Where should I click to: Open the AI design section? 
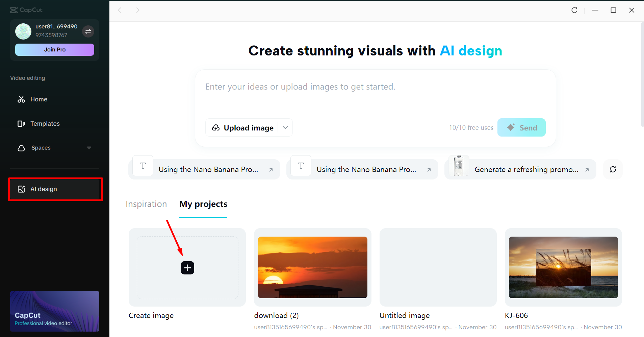44,189
